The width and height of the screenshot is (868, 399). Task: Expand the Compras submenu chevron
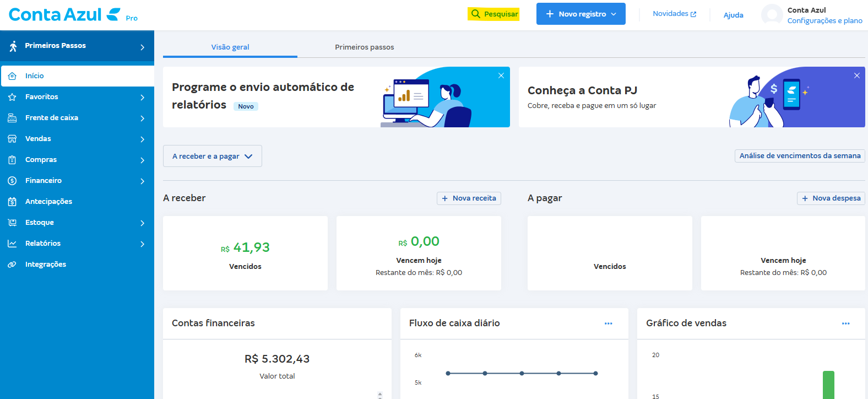point(142,160)
